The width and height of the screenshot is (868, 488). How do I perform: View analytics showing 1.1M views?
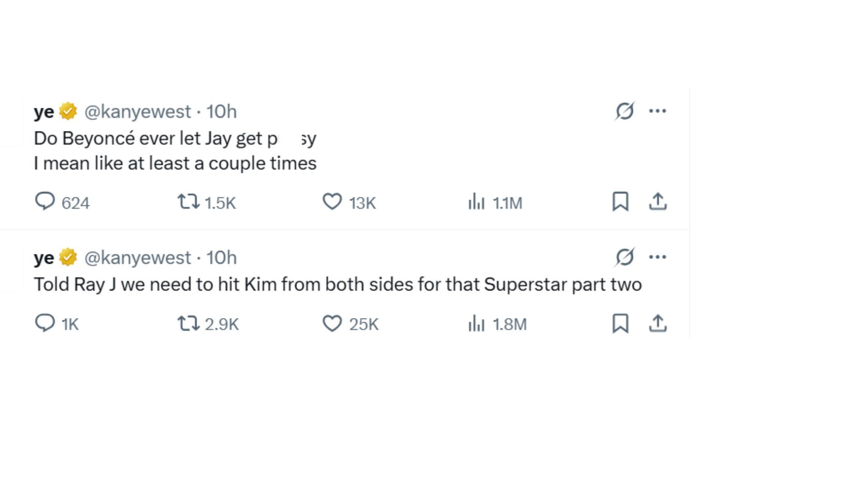point(476,202)
